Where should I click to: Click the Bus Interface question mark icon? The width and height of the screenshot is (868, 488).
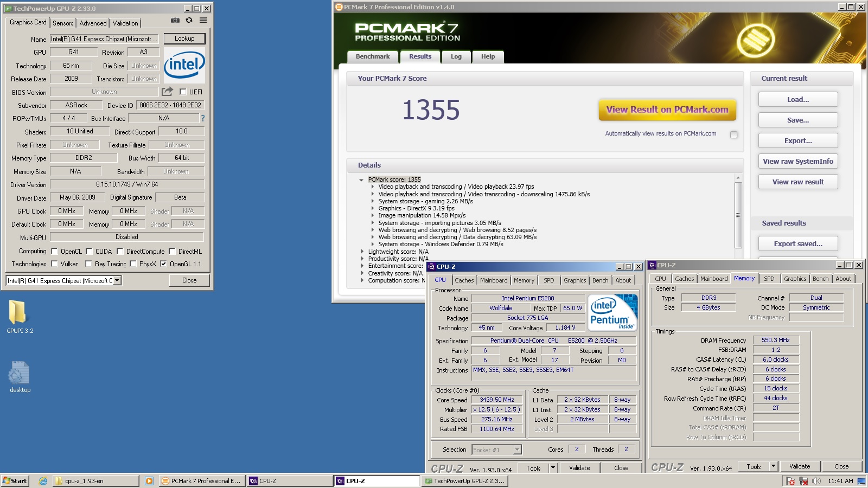point(203,118)
